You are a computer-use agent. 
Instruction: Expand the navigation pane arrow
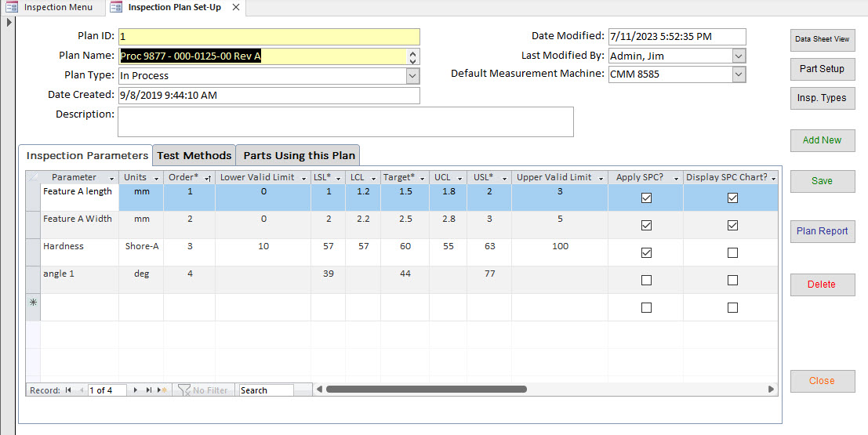(x=9, y=22)
